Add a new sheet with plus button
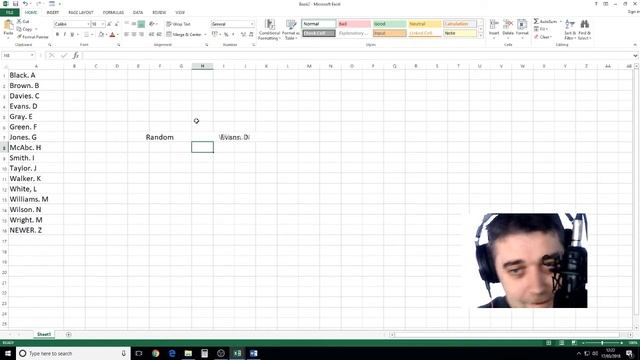This screenshot has height=360, width=640. (69, 334)
